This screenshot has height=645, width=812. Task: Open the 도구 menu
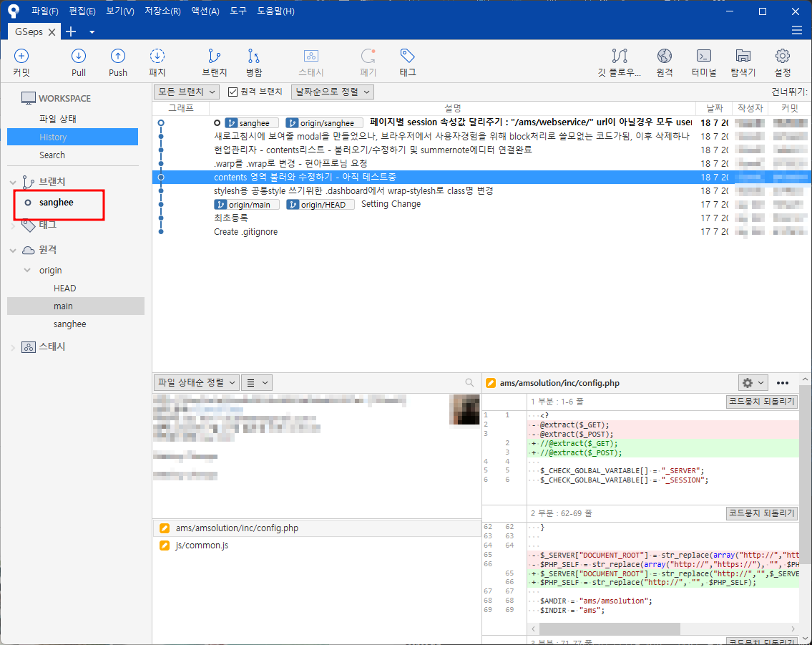pos(238,11)
